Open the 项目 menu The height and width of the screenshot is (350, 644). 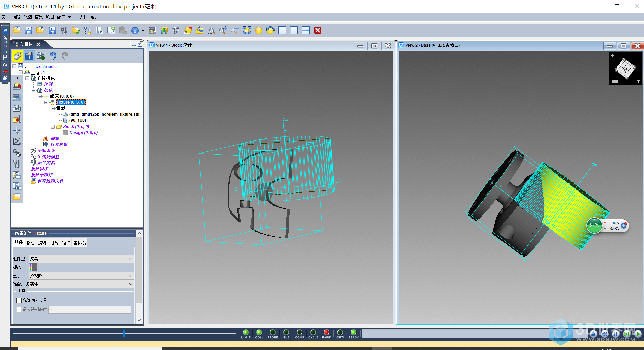pos(50,17)
